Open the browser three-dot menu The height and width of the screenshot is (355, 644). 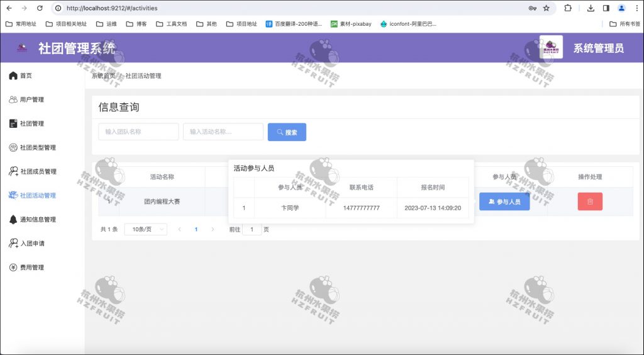coord(636,8)
